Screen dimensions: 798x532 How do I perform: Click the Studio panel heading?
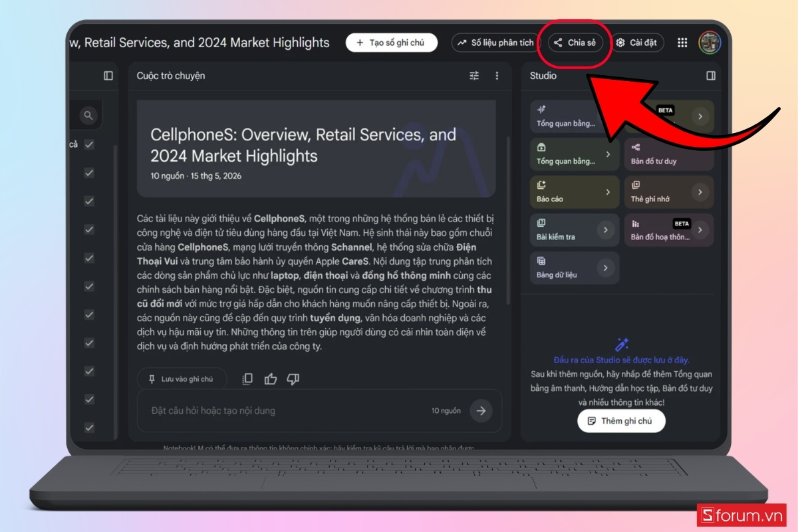coord(543,76)
